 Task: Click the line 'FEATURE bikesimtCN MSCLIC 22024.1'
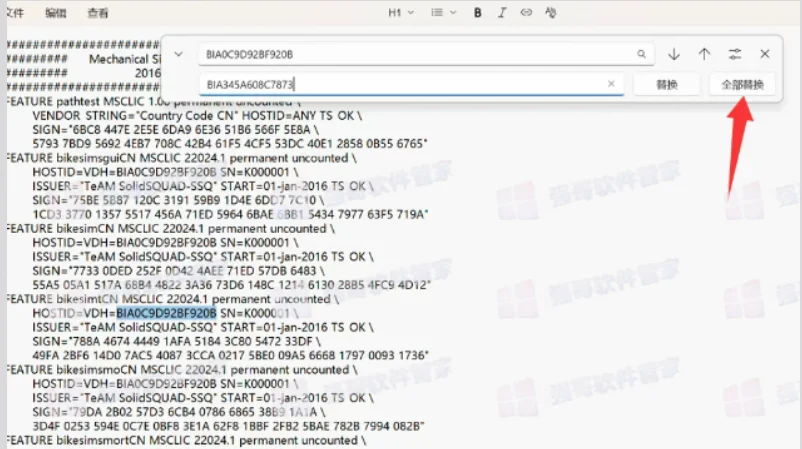[173, 299]
